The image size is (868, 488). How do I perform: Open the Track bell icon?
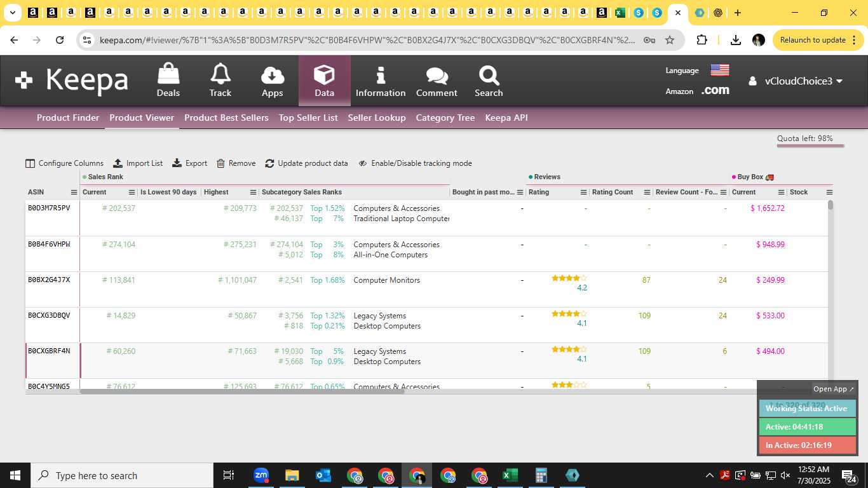click(220, 81)
